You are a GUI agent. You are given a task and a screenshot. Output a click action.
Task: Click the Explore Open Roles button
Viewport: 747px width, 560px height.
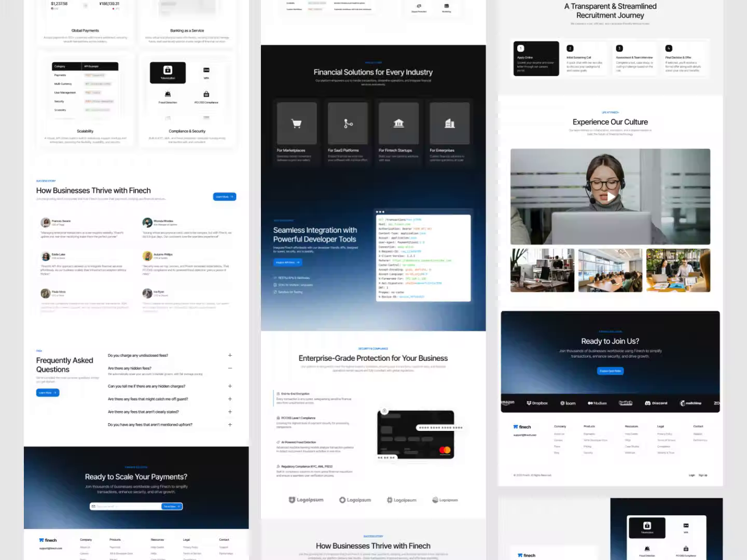click(610, 371)
